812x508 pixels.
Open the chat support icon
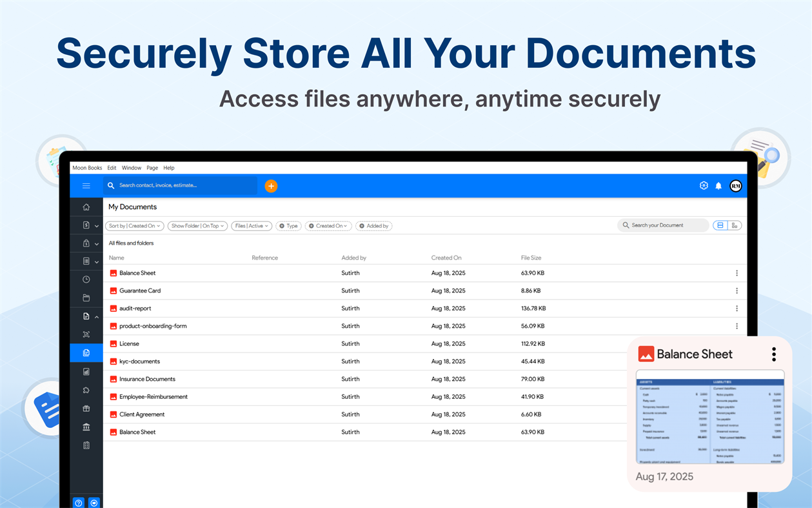point(94,503)
